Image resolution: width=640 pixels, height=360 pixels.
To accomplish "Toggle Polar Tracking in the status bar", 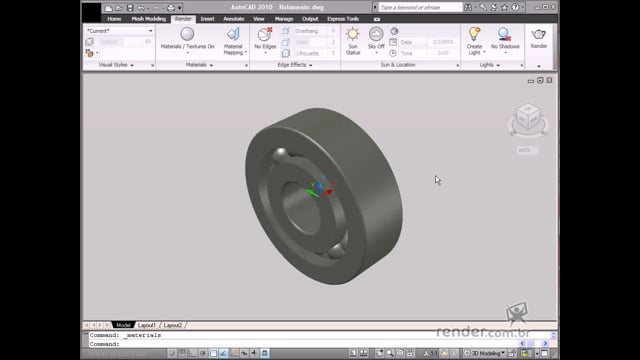I will [x=203, y=353].
